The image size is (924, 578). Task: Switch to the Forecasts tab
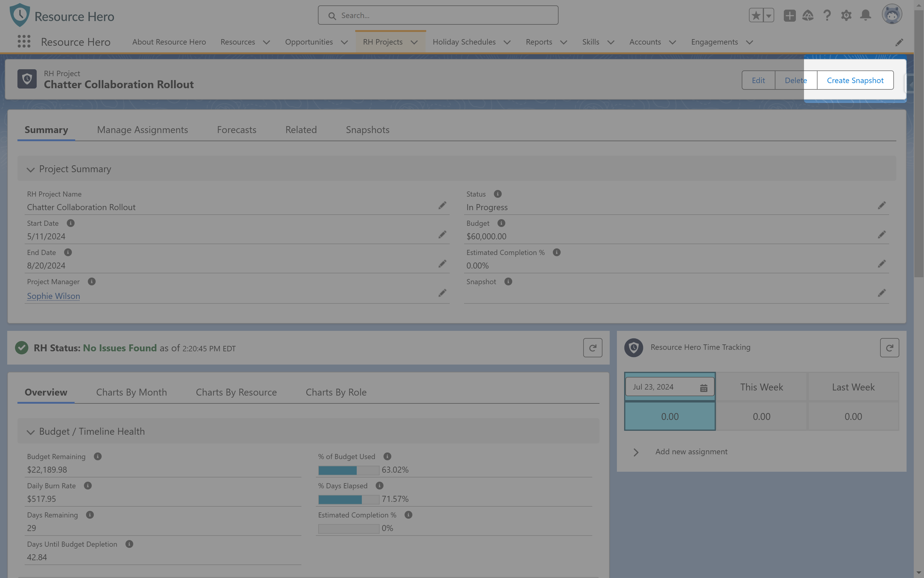tap(237, 129)
